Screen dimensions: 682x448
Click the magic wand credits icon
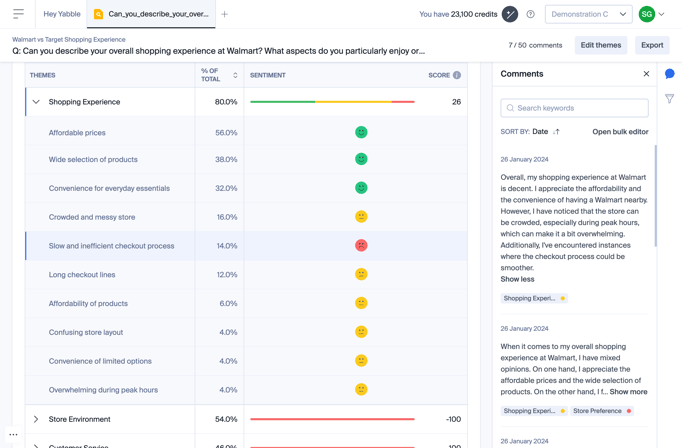(x=510, y=14)
